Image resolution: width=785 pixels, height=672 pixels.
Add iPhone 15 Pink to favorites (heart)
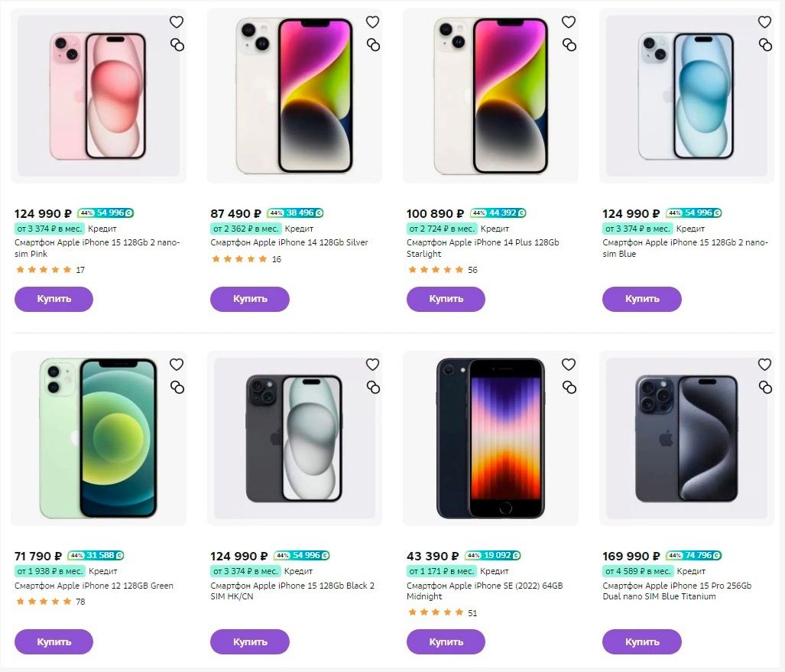coord(177,22)
